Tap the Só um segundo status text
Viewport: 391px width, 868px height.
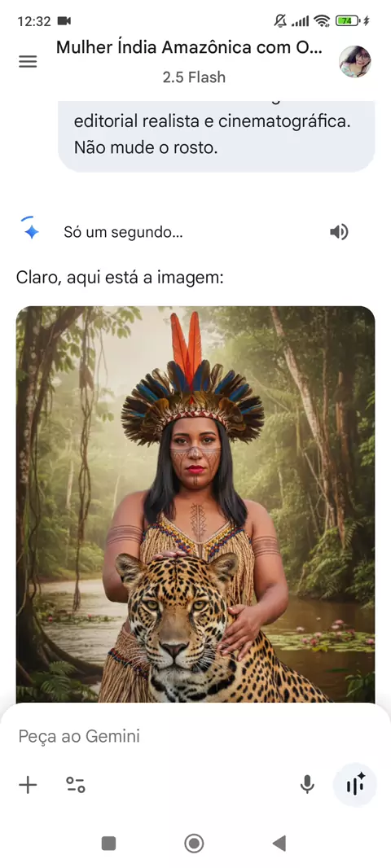coord(123,233)
